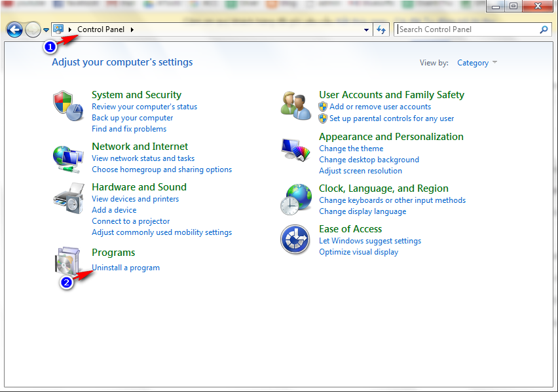Open Find and fix problems
Screen dimensions: 558x392
(129, 129)
